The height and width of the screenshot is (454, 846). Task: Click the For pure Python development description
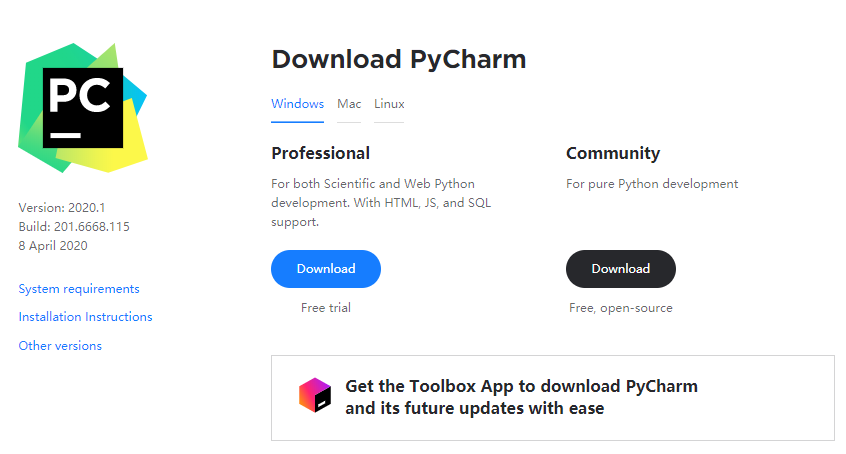[x=652, y=184]
